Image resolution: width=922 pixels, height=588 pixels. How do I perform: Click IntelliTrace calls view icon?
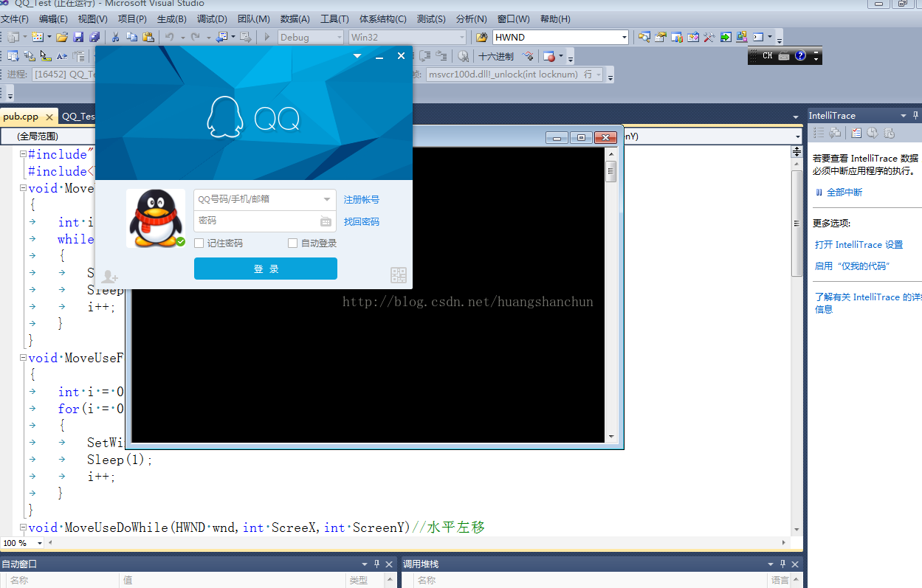coord(835,133)
